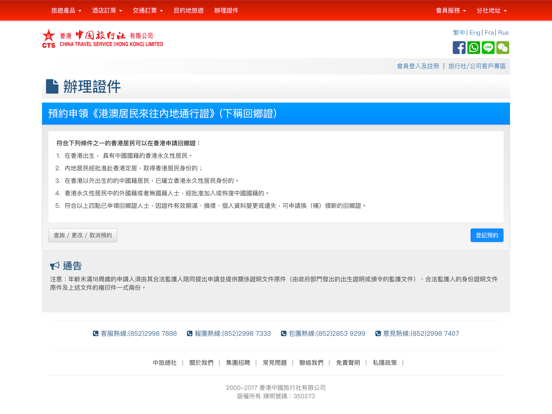Open 會員登入及註冊 login link

(418, 66)
